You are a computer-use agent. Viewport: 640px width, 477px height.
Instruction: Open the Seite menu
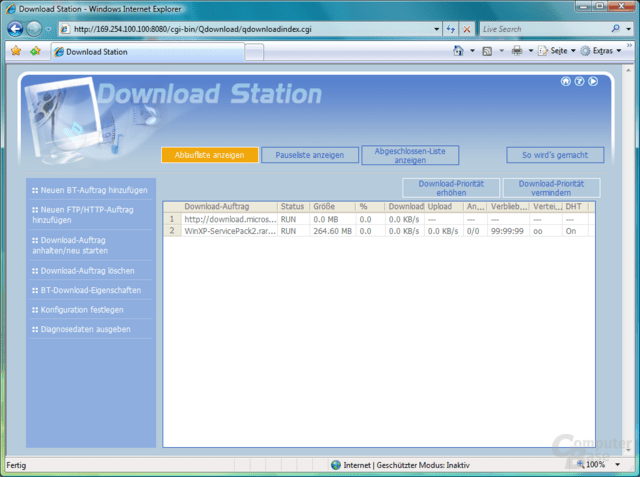(556, 51)
